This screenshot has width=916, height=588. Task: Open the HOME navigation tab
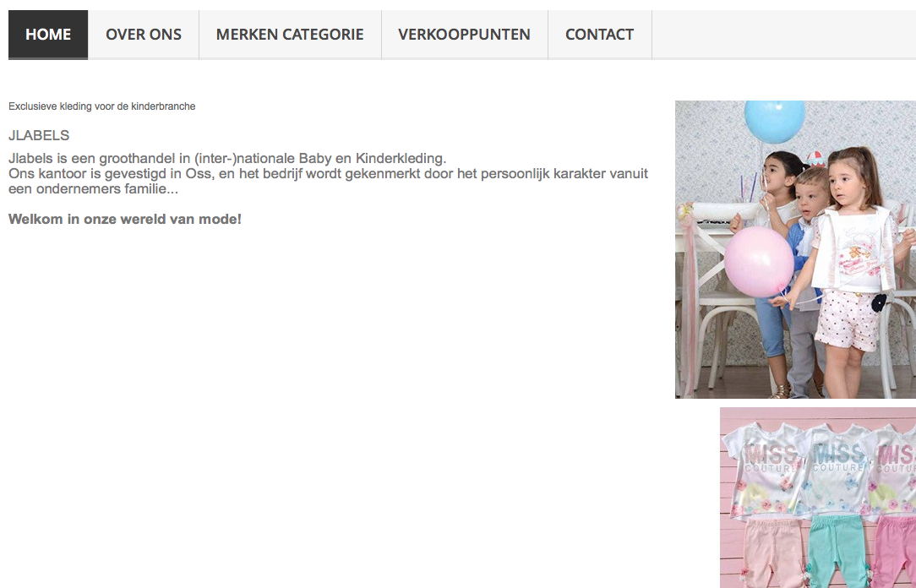[48, 35]
